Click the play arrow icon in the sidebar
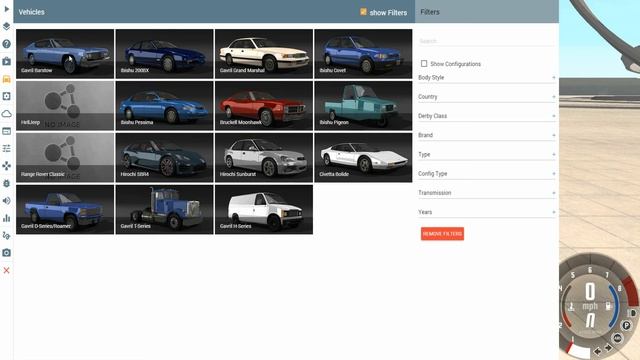Screen dimensions: 640x360 [x=7, y=9]
